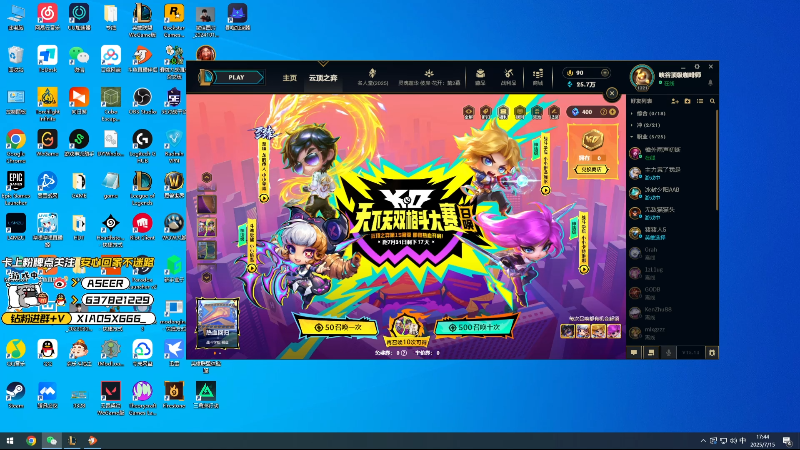Add tokens with the plus next to 400
The height and width of the screenshot is (450, 800).
[x=612, y=112]
